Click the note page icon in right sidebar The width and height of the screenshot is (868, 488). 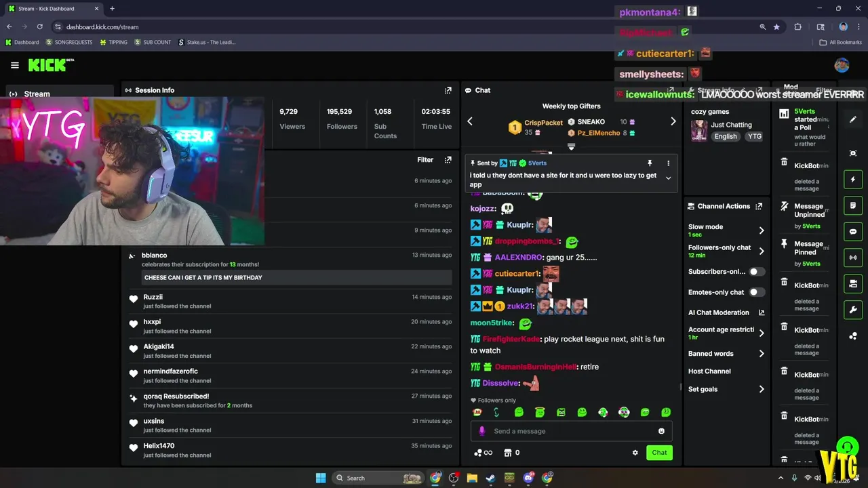tap(853, 205)
